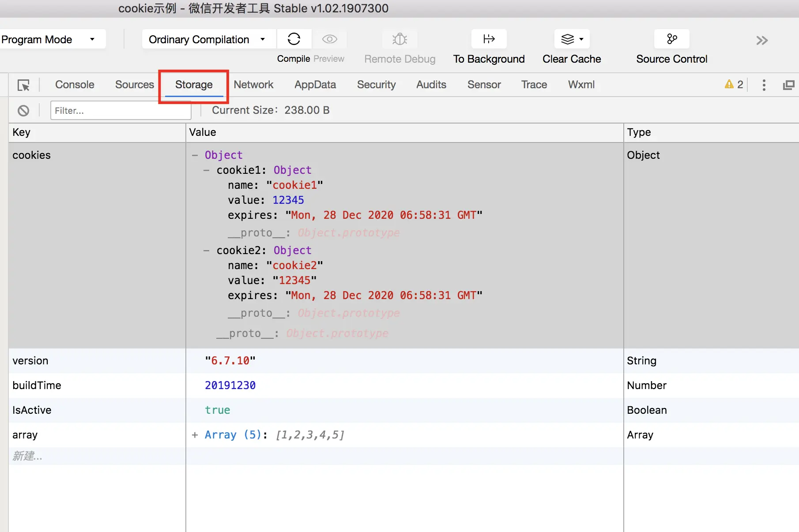799x532 pixels.
Task: Show more toolbar items chevron
Action: coord(762,41)
